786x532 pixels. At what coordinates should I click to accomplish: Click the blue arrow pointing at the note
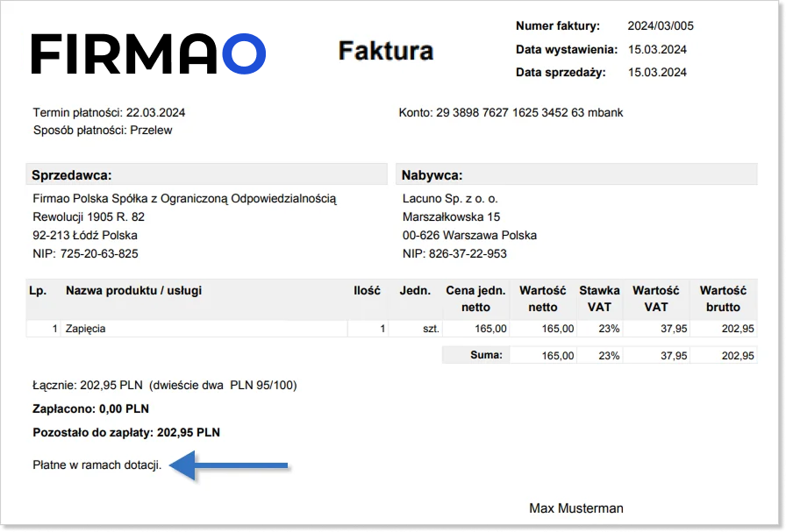pos(229,466)
